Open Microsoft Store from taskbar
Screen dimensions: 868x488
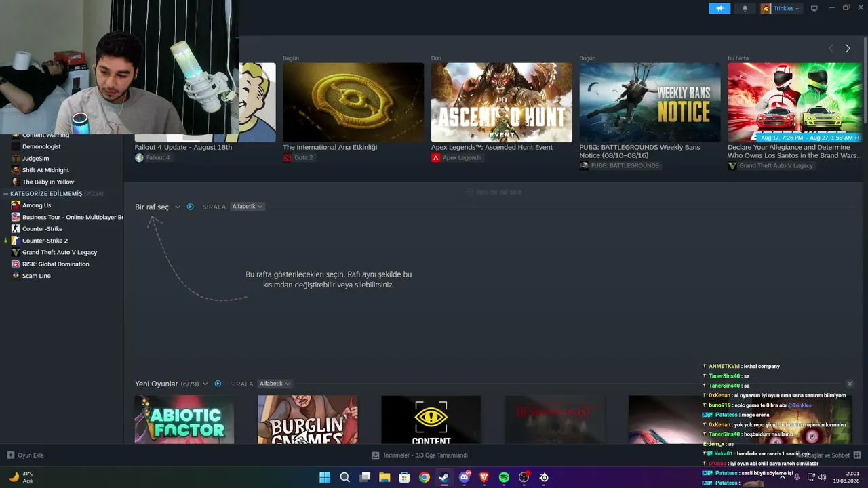click(x=404, y=477)
